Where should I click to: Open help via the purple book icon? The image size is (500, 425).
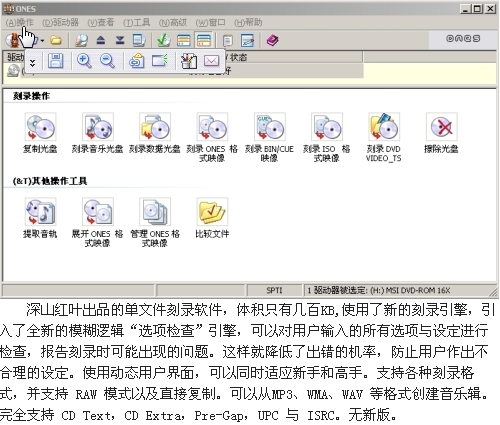tap(272, 41)
